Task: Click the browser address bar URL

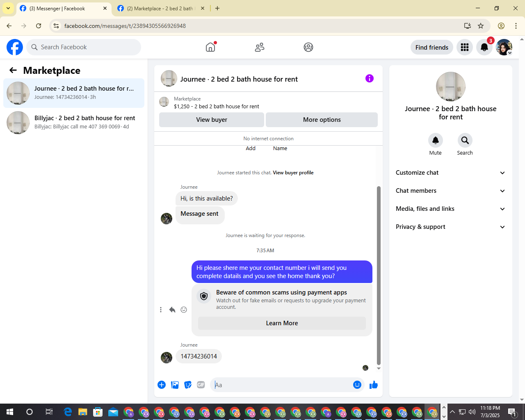Action: [125, 26]
